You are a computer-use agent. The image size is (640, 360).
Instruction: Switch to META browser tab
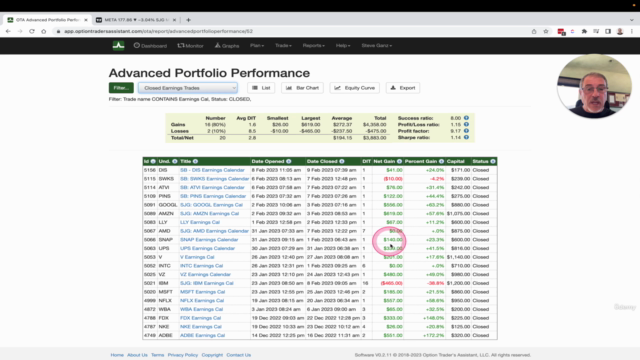[136, 20]
